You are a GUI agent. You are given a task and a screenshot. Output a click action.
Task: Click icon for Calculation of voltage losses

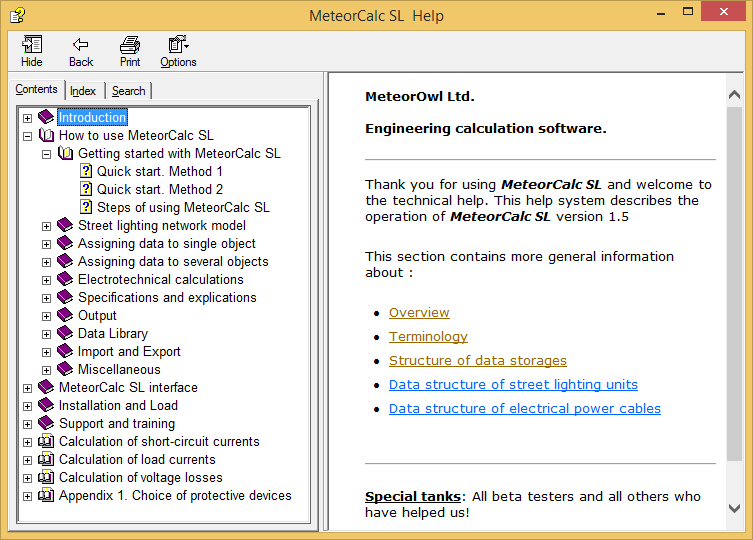pos(46,477)
